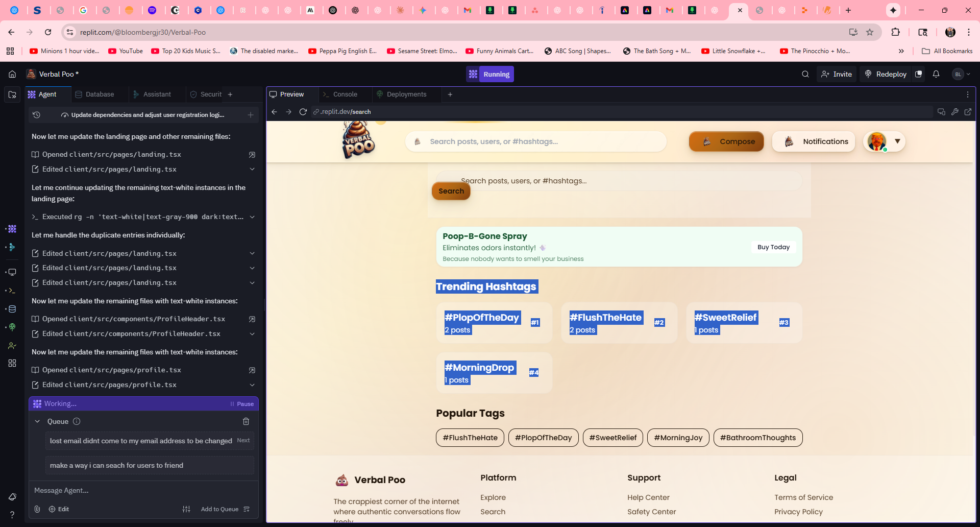Open chat history clock icon
Image resolution: width=980 pixels, height=527 pixels.
(36, 115)
